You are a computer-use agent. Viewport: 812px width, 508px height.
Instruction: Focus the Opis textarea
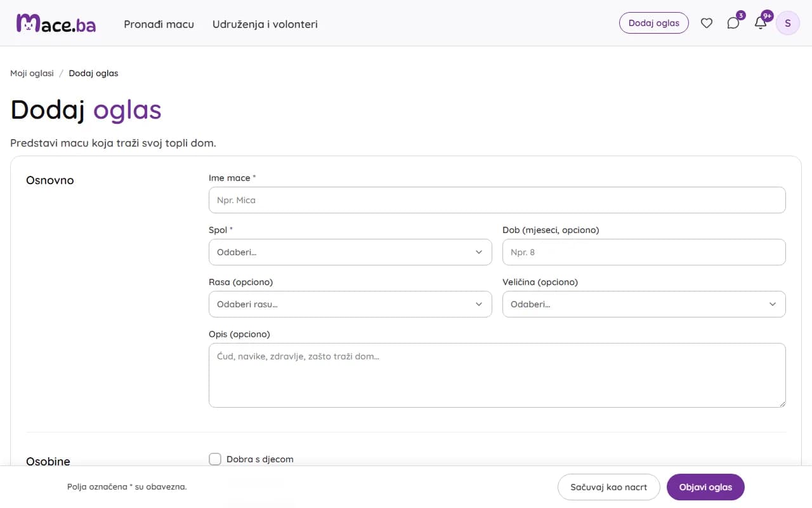tap(497, 375)
